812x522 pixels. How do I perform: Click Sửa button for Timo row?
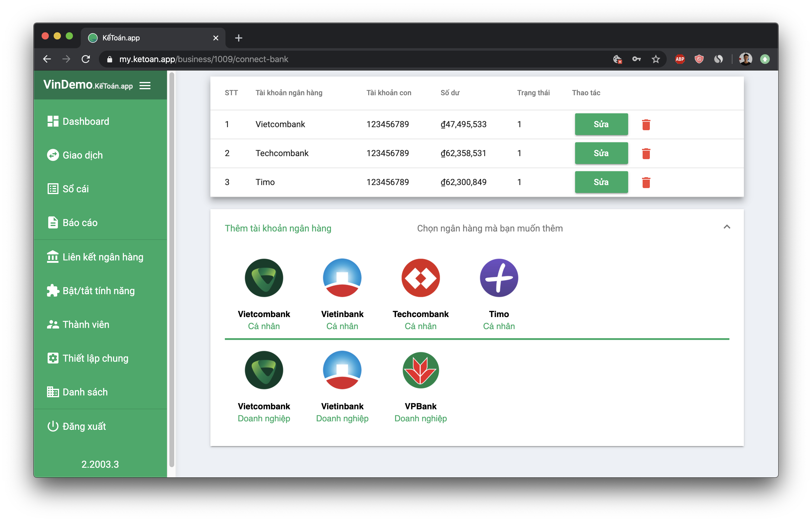(601, 182)
